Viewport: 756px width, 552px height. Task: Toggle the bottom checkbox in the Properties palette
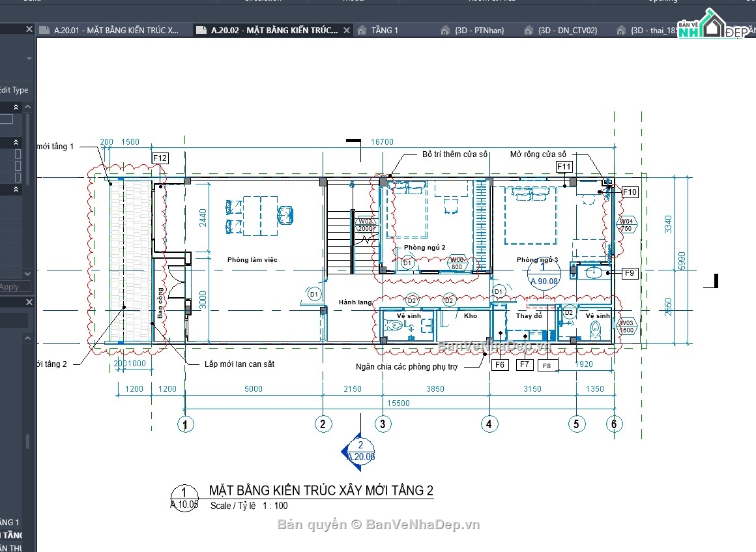pyautogui.click(x=18, y=179)
